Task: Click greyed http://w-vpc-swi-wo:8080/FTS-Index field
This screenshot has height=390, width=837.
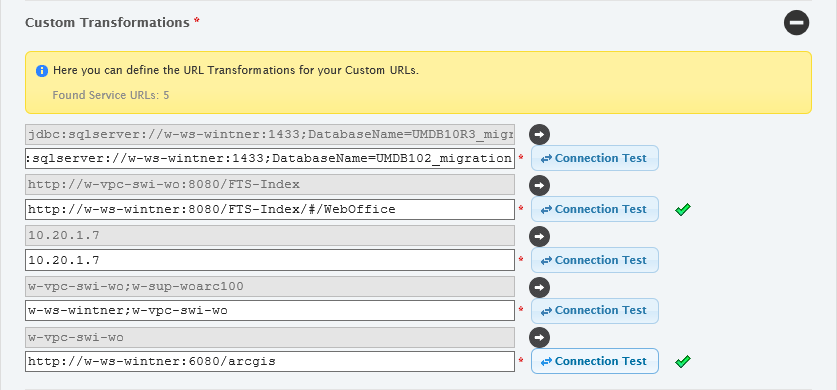Action: click(270, 185)
